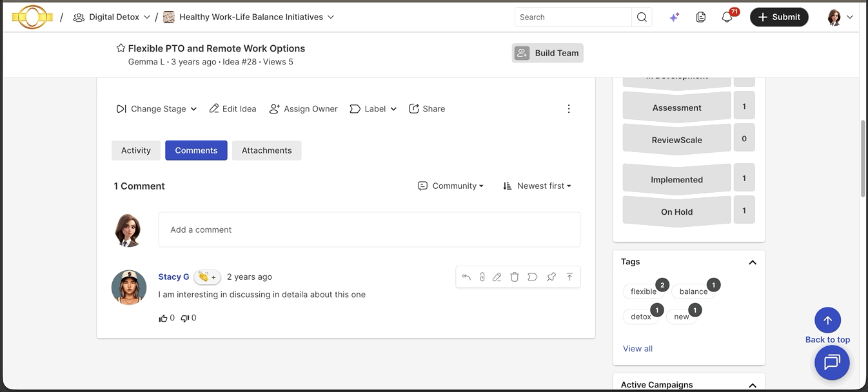This screenshot has width=868, height=392.
Task: Switch to the Attachments tab
Action: (267, 150)
